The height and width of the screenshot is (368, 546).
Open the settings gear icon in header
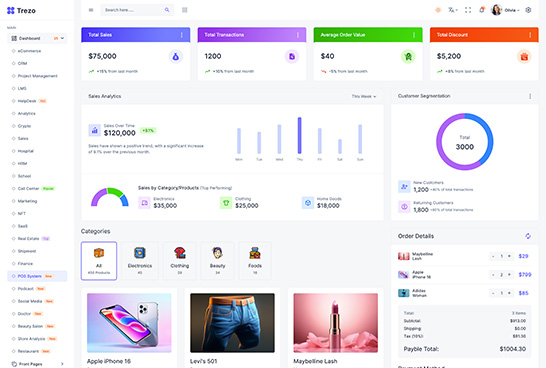[x=528, y=10]
